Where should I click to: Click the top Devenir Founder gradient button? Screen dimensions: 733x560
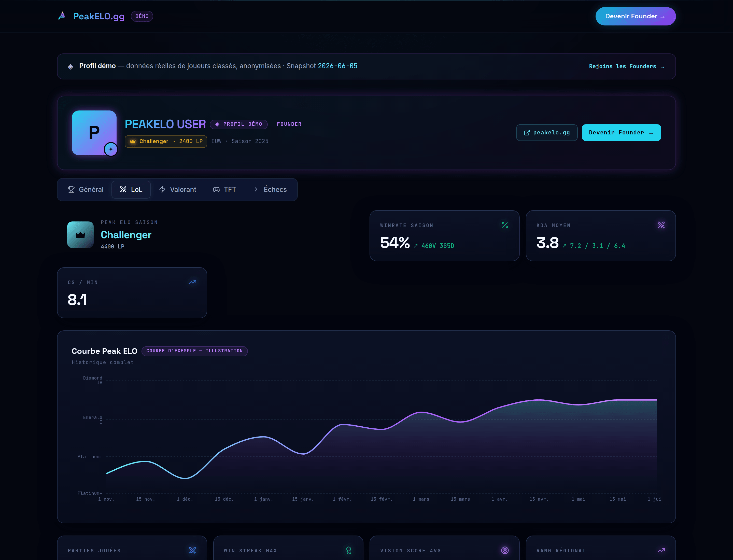click(635, 16)
